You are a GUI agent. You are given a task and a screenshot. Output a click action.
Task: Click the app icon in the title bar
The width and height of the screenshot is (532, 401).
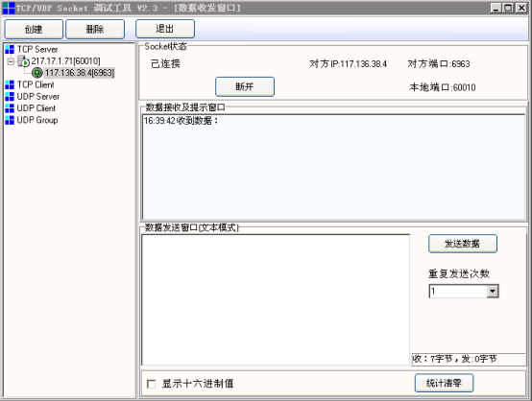click(9, 8)
